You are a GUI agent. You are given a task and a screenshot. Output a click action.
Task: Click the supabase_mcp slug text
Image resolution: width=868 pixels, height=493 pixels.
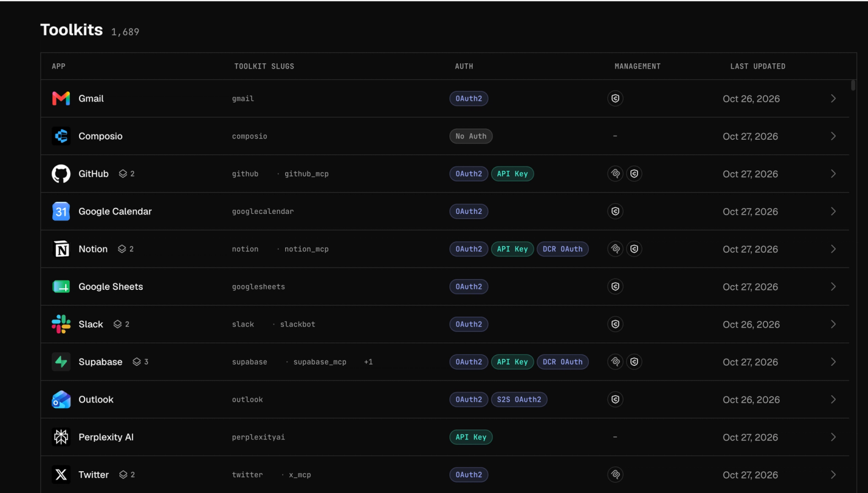point(320,362)
